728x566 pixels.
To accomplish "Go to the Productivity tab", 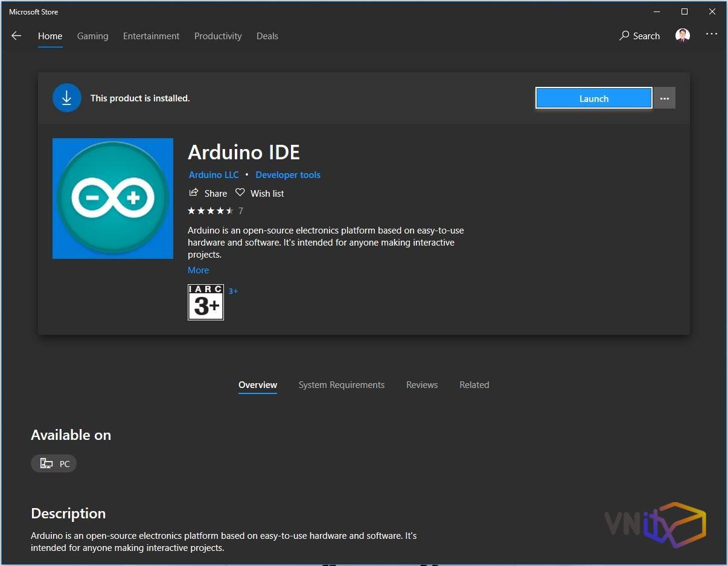I will (218, 36).
